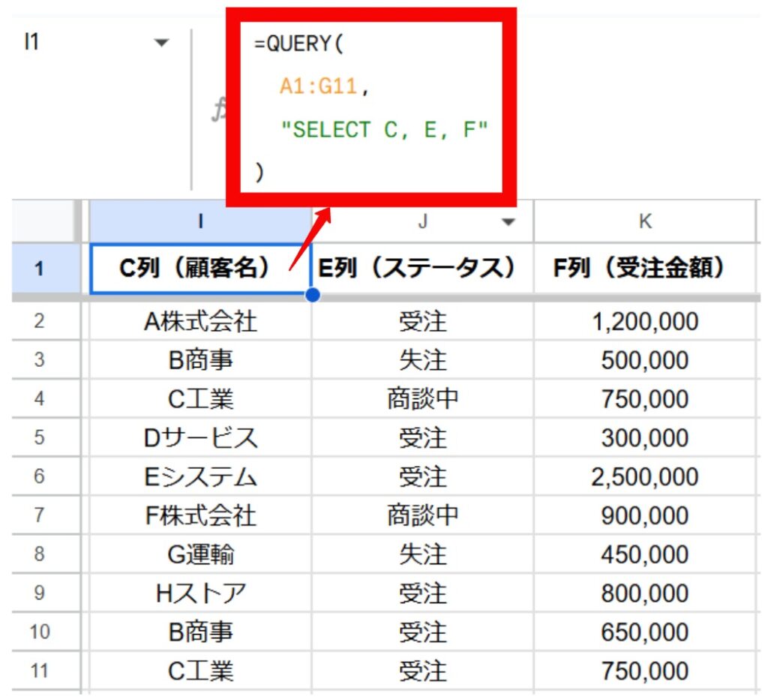Image resolution: width=768 pixels, height=700 pixels.
Task: Click amount 500,000
Action: point(644,359)
